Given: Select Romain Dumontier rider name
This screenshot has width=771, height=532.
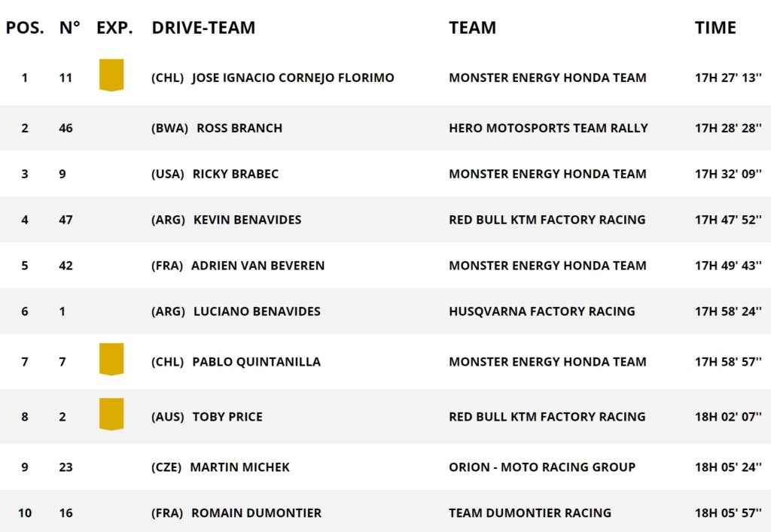Looking at the screenshot, I should pyautogui.click(x=256, y=513).
